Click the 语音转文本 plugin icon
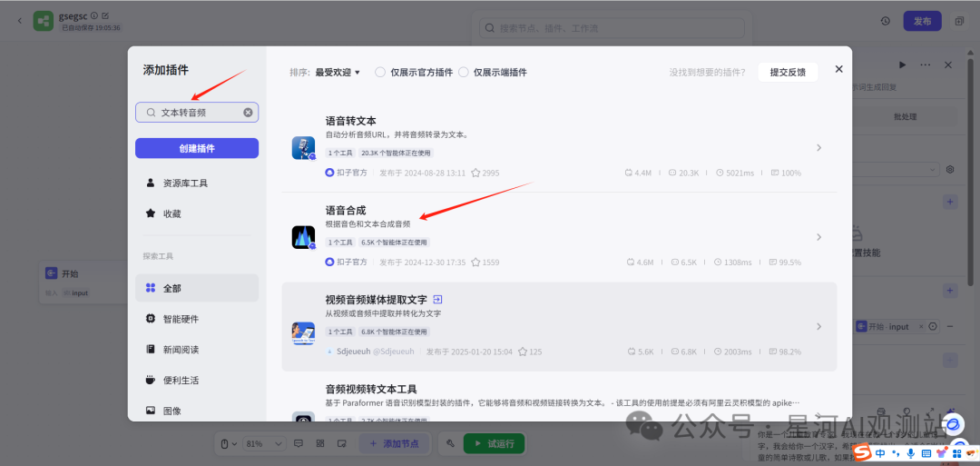 pos(303,148)
